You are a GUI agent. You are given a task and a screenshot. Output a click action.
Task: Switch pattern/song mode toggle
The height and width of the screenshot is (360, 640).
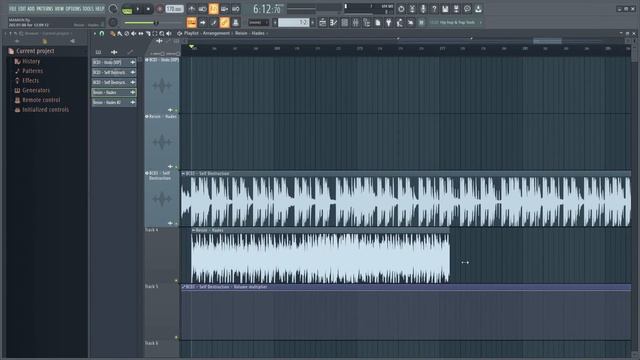click(127, 9)
